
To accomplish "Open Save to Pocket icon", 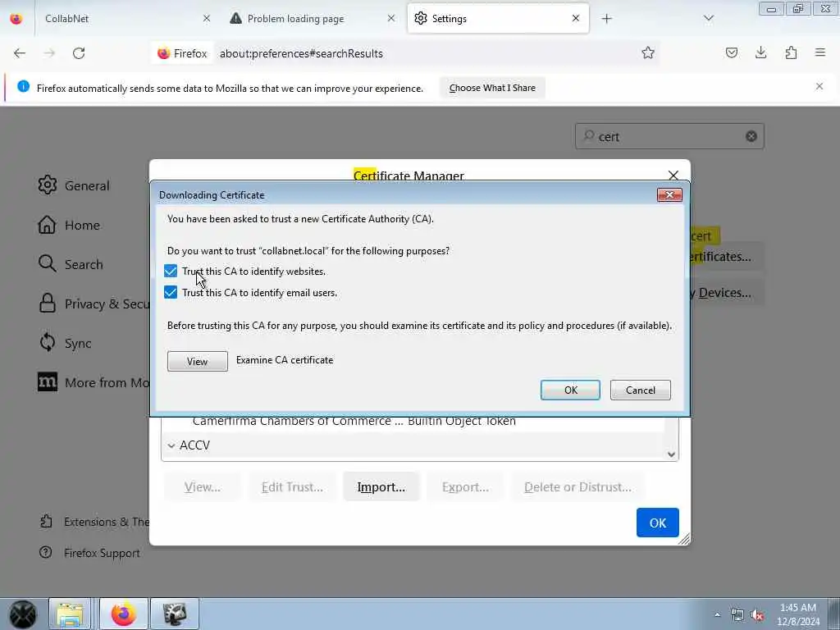I will (x=731, y=52).
